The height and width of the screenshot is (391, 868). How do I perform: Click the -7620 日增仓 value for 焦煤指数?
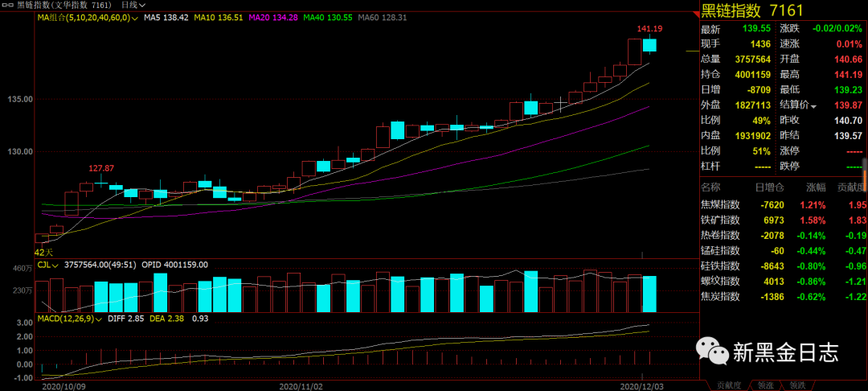coord(771,205)
